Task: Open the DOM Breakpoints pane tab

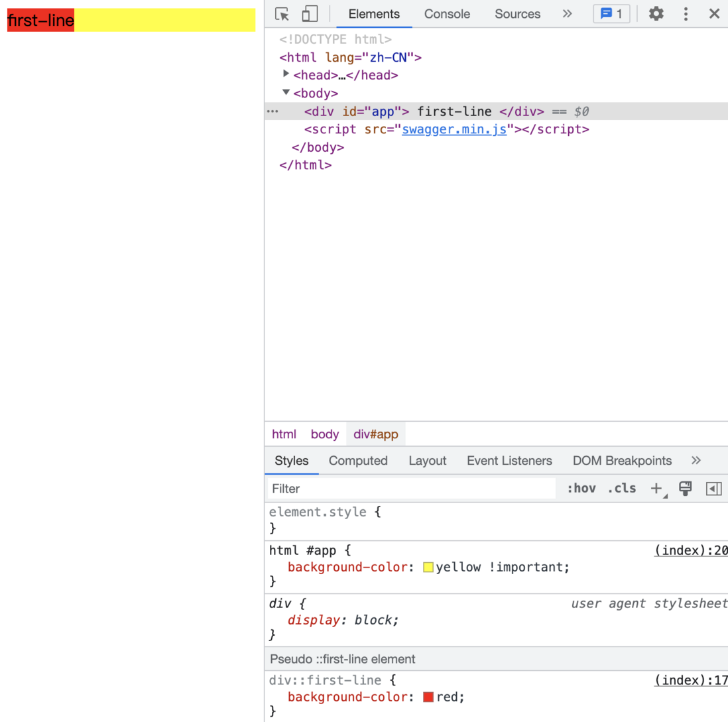Action: point(622,461)
